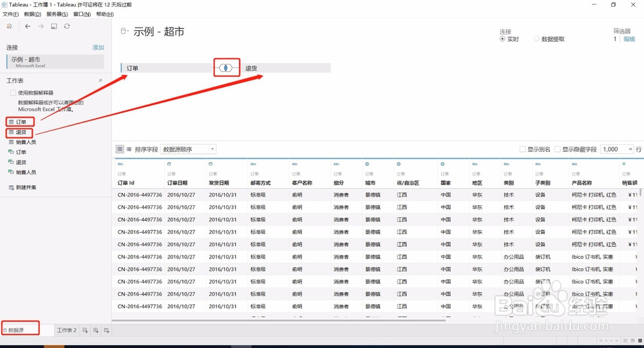
Task: Select the first 销售人员 sheet with table icon
Action: click(x=23, y=142)
